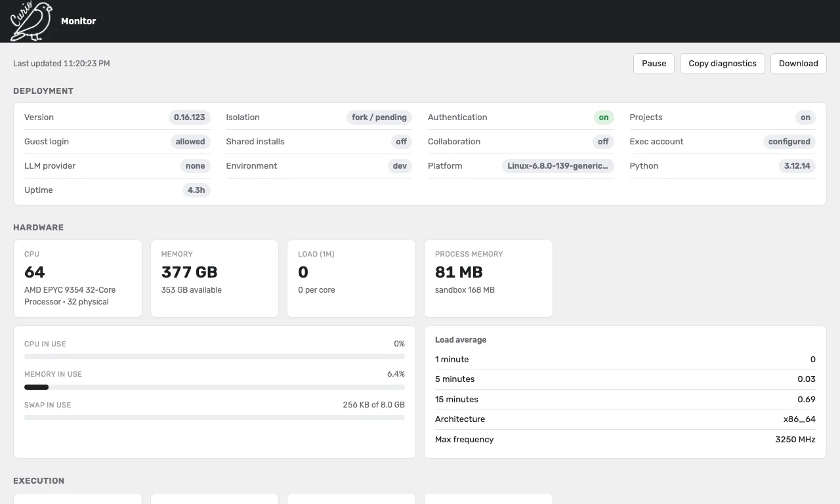The height and width of the screenshot is (504, 840).
Task: Click the 'Last updated 11:20:23 PM' timestamp
Action: 62,64
